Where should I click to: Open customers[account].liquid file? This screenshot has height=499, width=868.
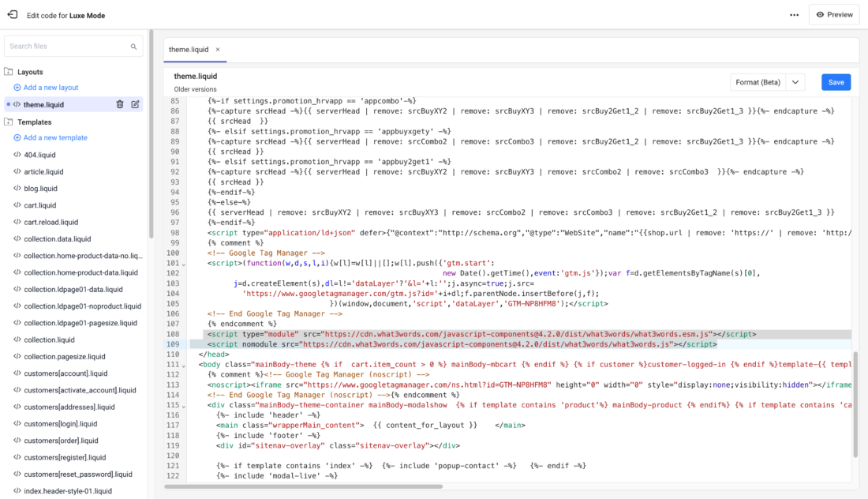(x=65, y=373)
